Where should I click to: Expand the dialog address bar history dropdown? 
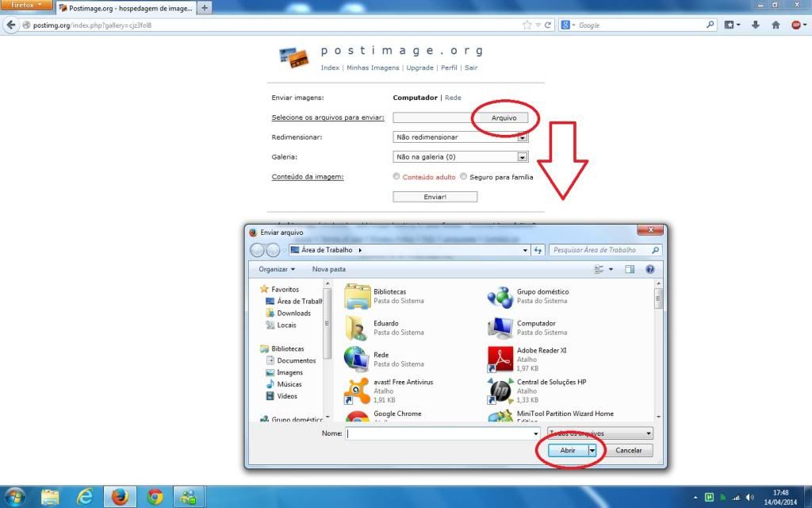[x=525, y=250]
